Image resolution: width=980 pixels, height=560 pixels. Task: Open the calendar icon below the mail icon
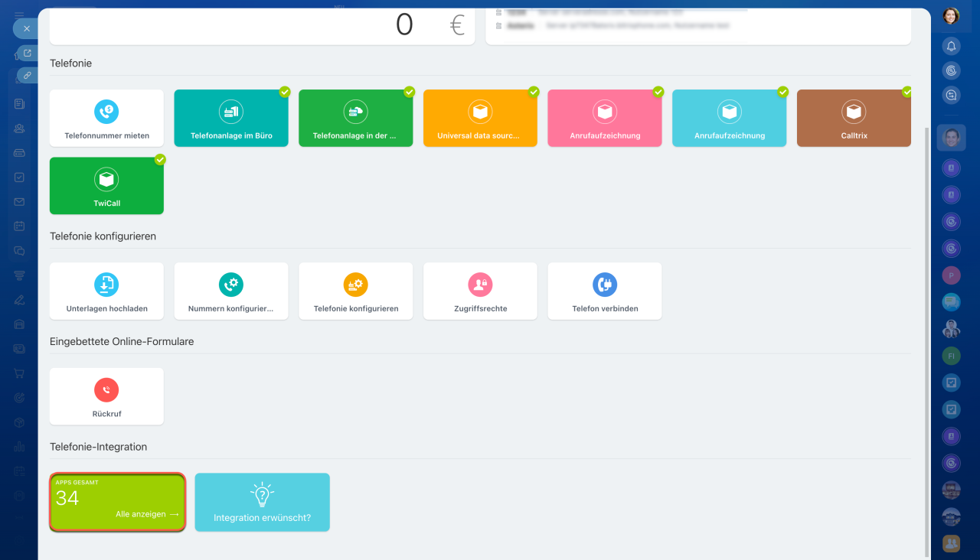tap(19, 226)
